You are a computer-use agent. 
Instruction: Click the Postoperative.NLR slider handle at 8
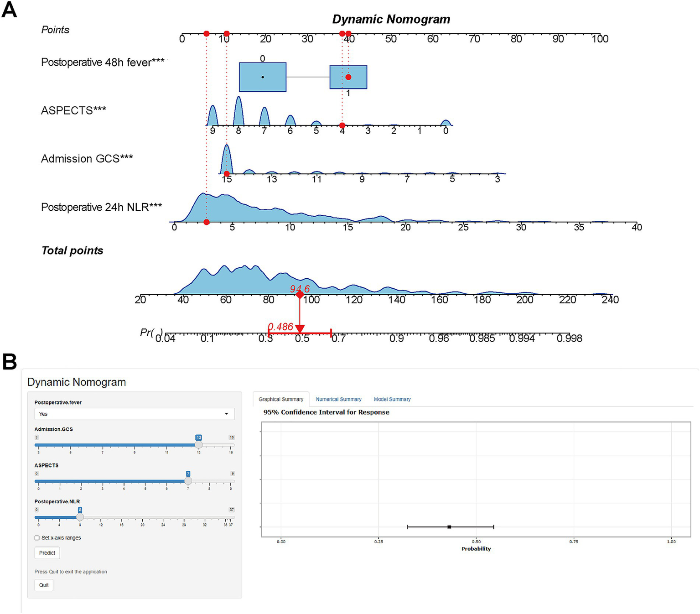pyautogui.click(x=80, y=517)
